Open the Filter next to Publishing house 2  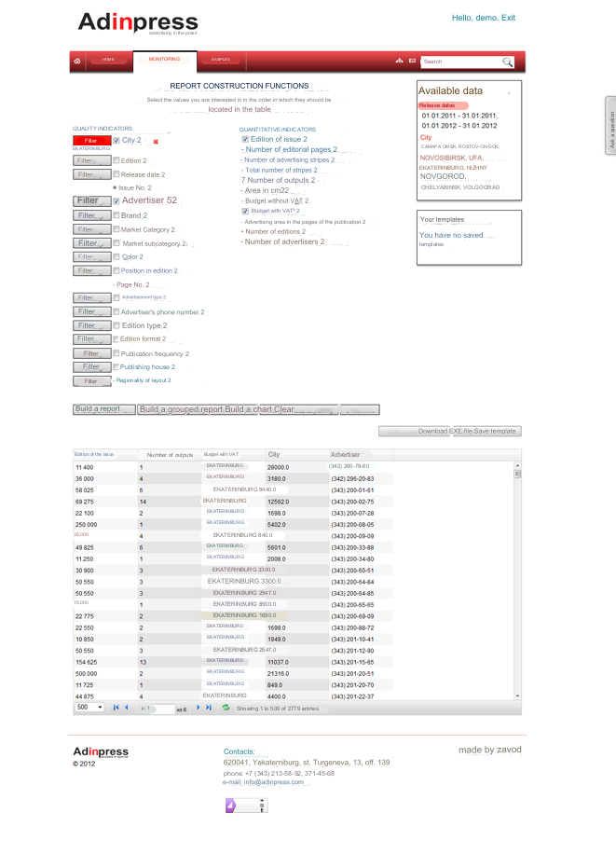click(92, 367)
